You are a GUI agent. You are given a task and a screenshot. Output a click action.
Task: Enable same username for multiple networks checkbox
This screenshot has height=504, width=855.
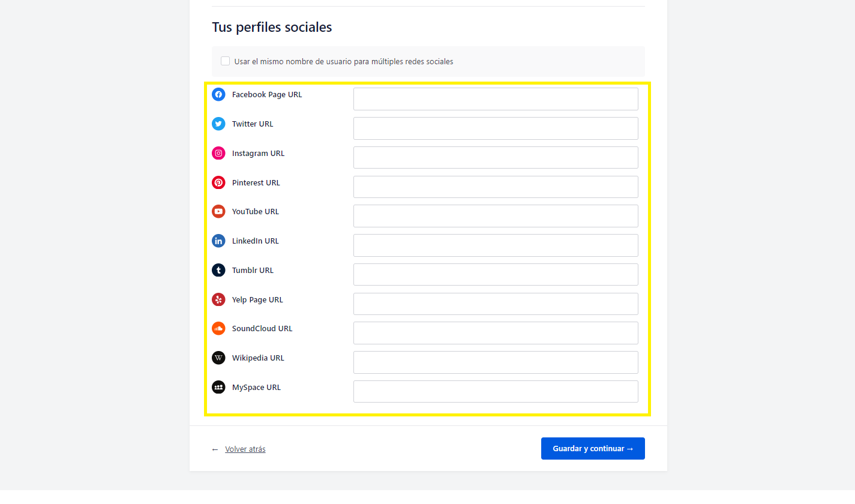(226, 61)
